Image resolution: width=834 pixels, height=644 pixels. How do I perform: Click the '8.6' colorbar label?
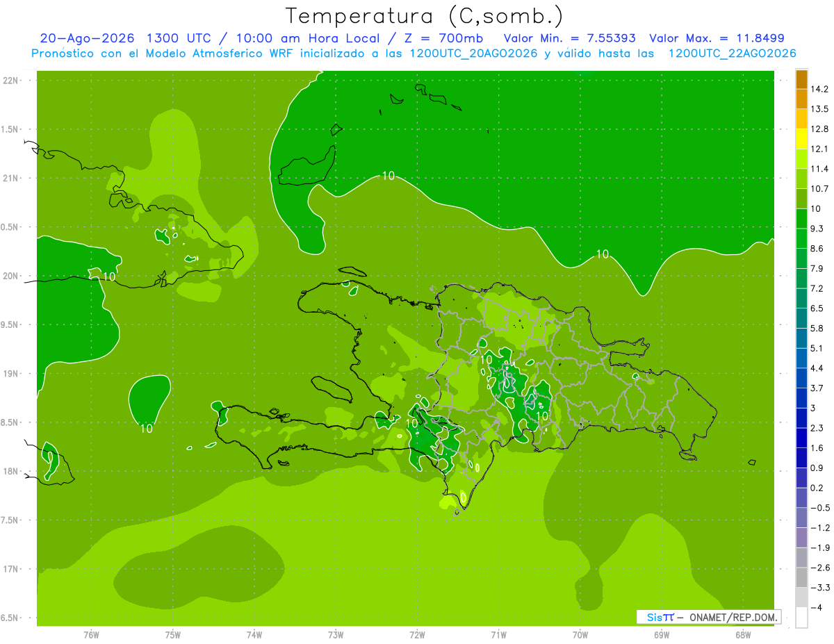(x=817, y=249)
